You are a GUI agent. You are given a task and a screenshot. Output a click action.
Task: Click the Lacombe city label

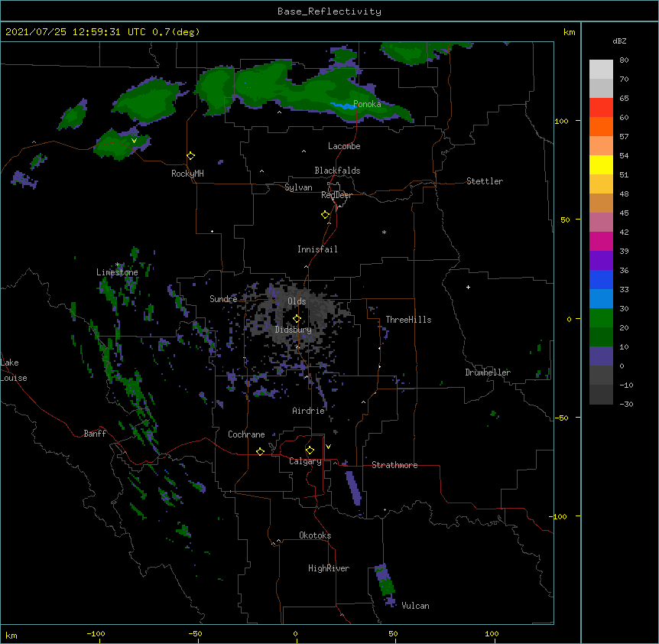[x=344, y=146]
